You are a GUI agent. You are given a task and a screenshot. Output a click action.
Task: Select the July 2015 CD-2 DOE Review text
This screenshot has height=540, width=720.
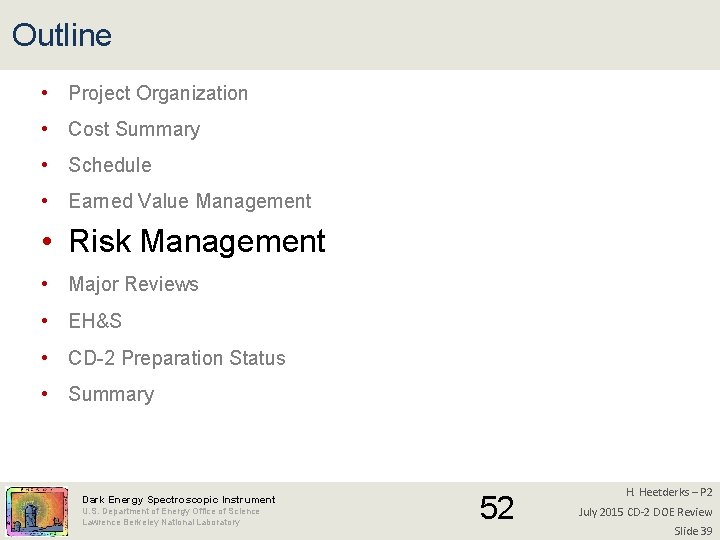click(645, 512)
